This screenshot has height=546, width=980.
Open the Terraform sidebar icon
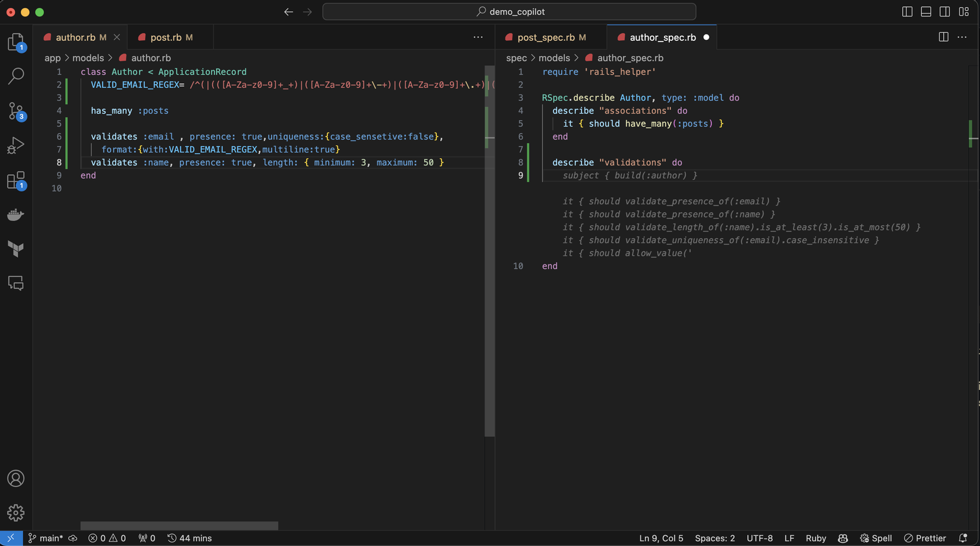coord(16,249)
